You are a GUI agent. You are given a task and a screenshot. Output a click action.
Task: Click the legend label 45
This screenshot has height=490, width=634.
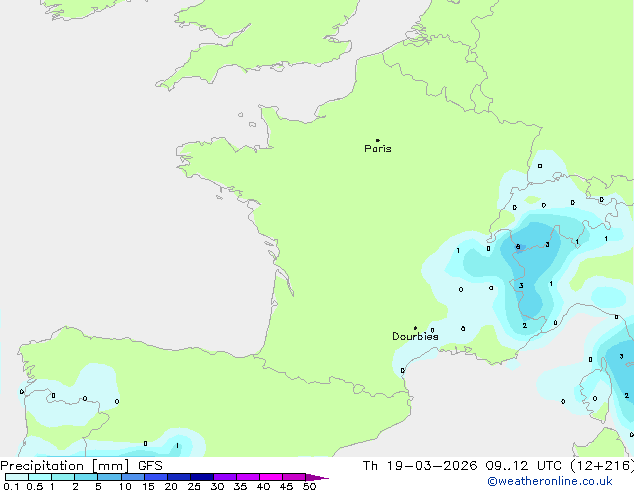286,486
